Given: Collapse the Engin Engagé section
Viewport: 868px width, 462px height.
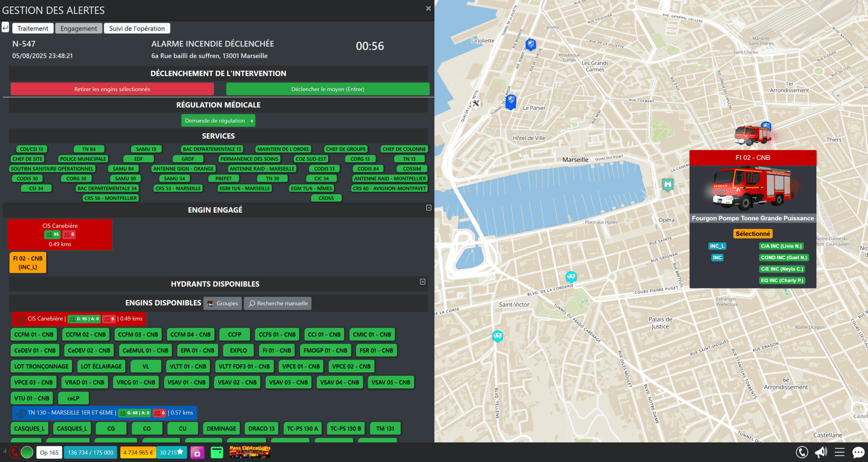Looking at the screenshot, I should (429, 208).
